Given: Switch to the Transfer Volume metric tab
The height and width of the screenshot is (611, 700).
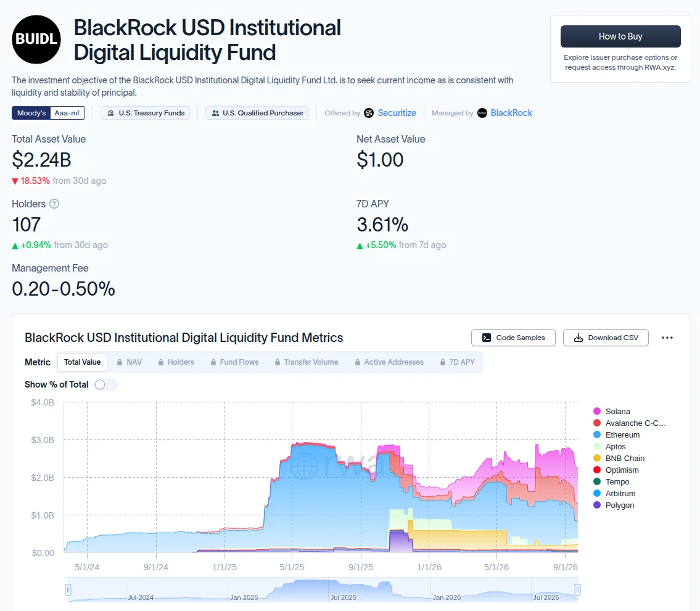Looking at the screenshot, I should click(x=307, y=362).
